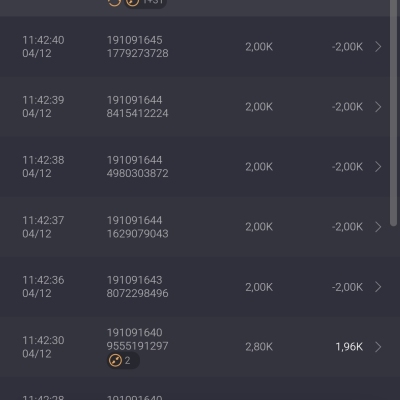Open chevron on the 11:42:37 entry

(378, 227)
